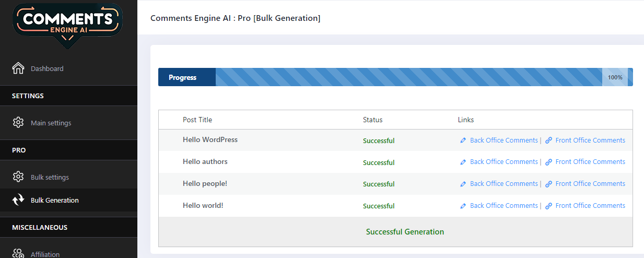Open Back Office Comments for Hello people!
This screenshot has width=644, height=258.
pos(504,183)
